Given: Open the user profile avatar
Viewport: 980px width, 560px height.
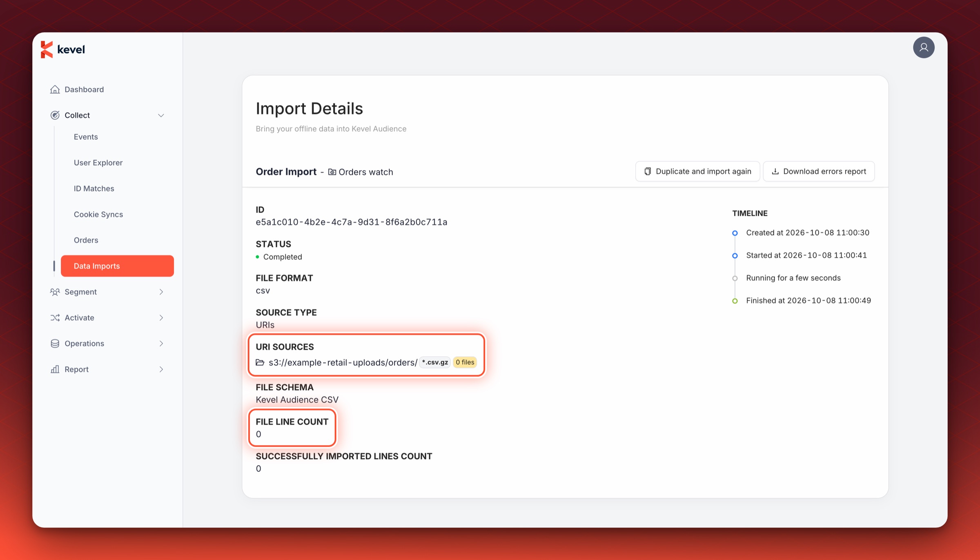Looking at the screenshot, I should [924, 47].
